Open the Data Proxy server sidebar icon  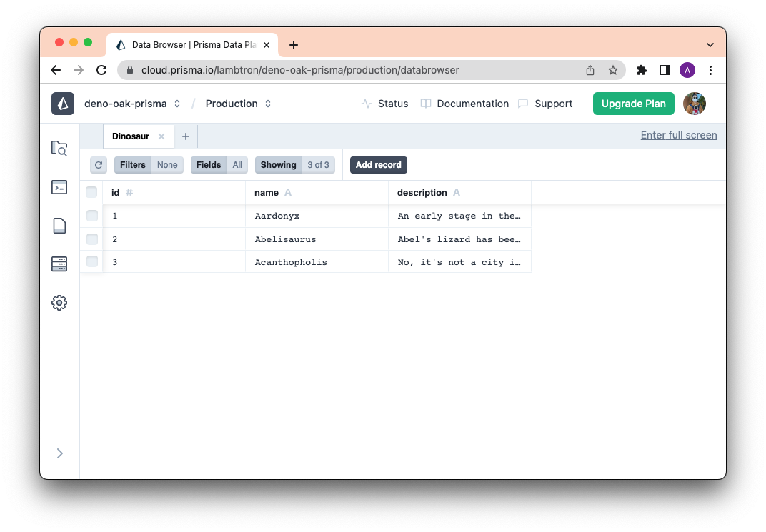[59, 264]
